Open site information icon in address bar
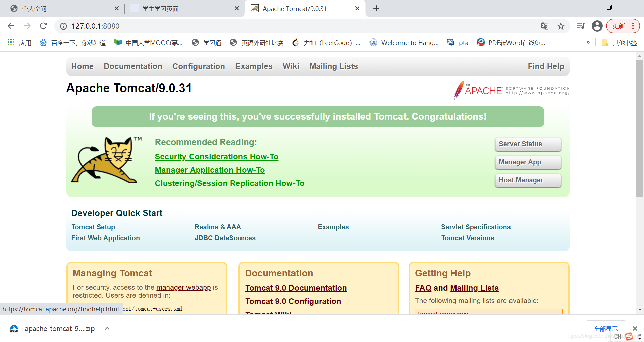This screenshot has height=342, width=644. coord(63,26)
